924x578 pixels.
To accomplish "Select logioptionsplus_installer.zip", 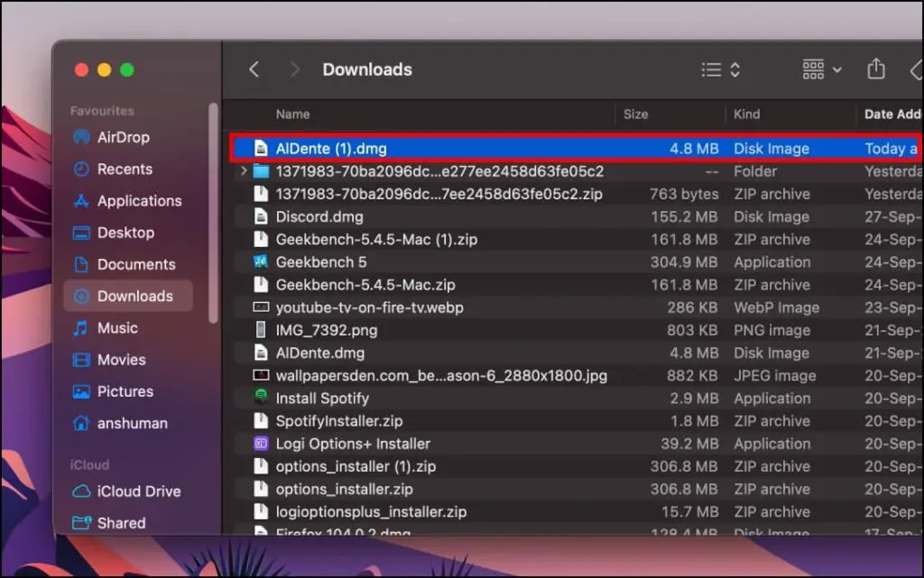I will point(371,511).
